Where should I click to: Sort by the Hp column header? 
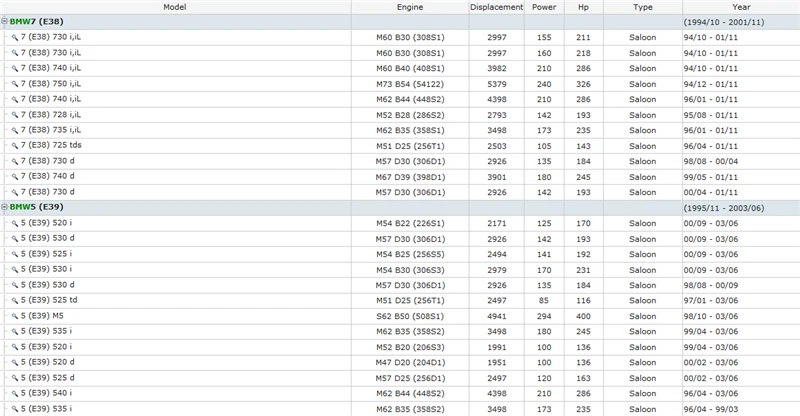[x=583, y=7]
